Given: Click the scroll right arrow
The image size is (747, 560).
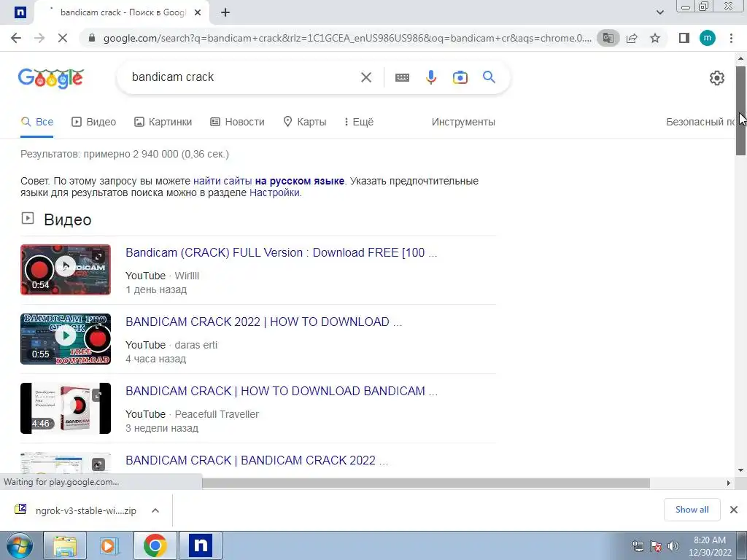Looking at the screenshot, I should 729,483.
